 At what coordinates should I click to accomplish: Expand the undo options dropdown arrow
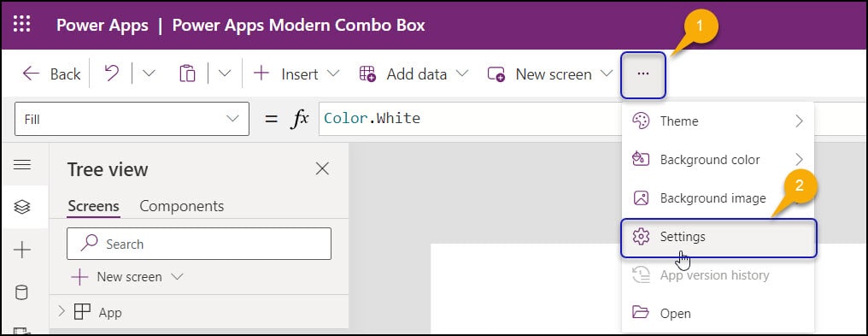(x=149, y=74)
